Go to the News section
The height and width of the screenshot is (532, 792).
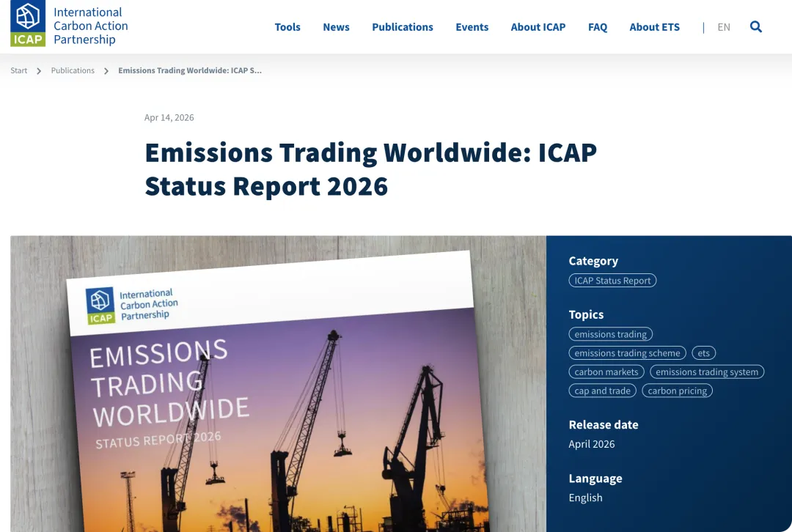[336, 27]
